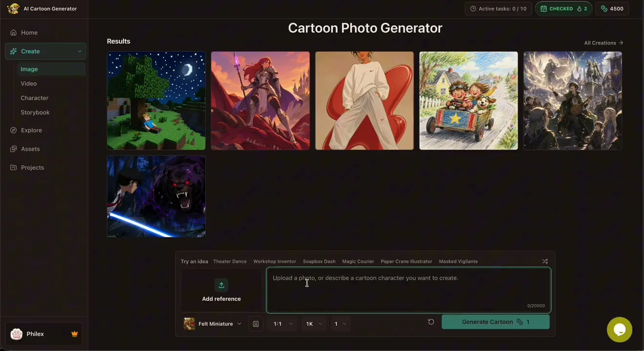This screenshot has height=351, width=644.
Task: Open the Minecraft night scene thumbnail
Action: click(156, 100)
